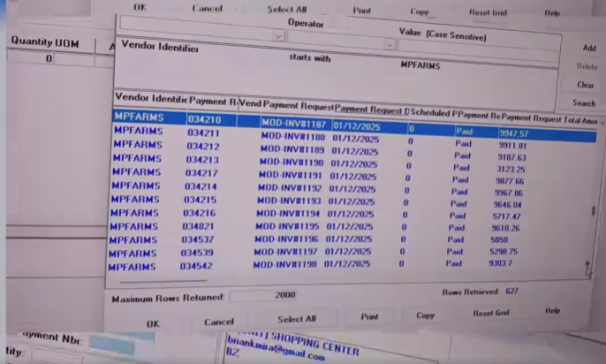This screenshot has width=606, height=364.
Task: Click Cancel in the lower dialog
Action: tap(219, 322)
